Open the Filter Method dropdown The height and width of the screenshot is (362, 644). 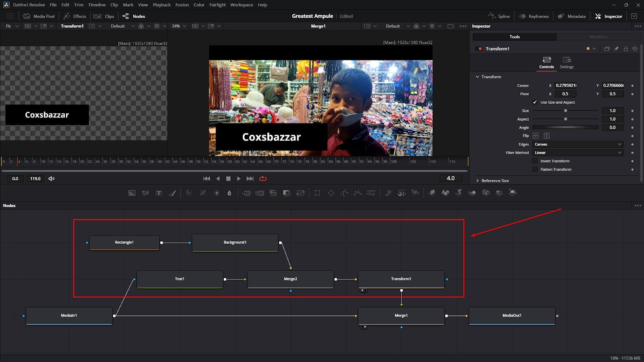point(578,153)
